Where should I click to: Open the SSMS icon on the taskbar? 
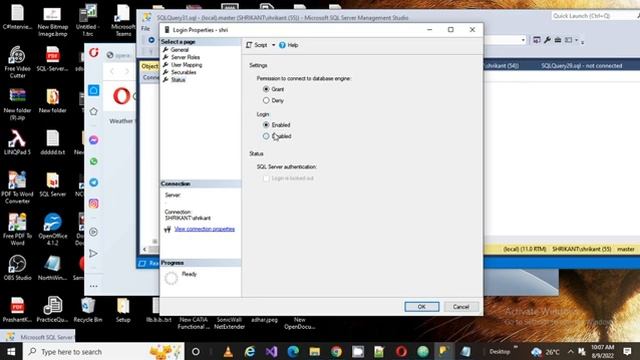coord(444,351)
